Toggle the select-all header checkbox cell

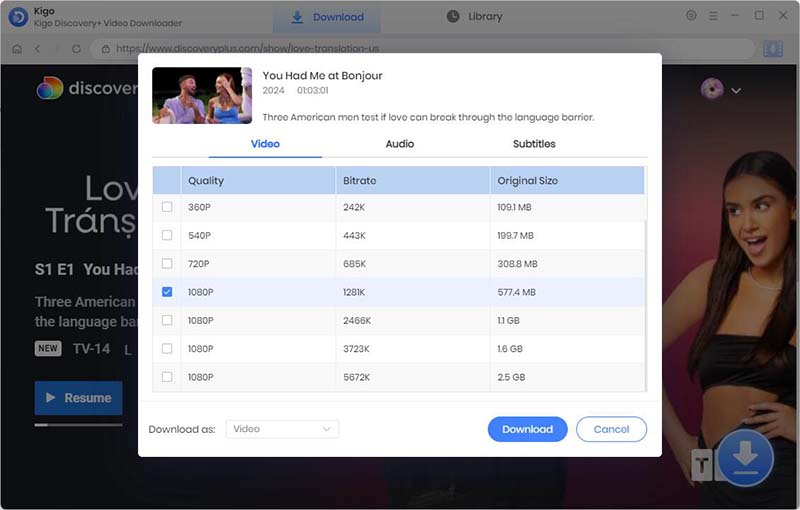(x=167, y=181)
